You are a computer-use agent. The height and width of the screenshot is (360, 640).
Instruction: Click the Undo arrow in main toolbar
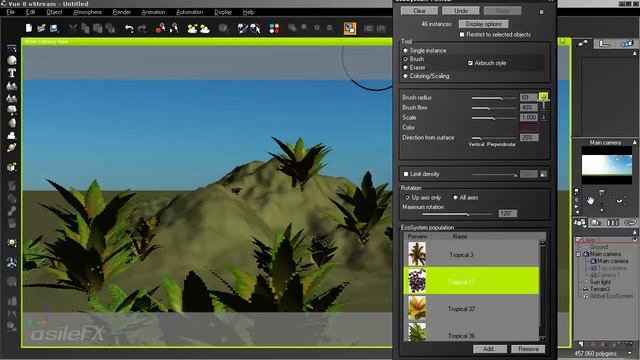(129, 29)
